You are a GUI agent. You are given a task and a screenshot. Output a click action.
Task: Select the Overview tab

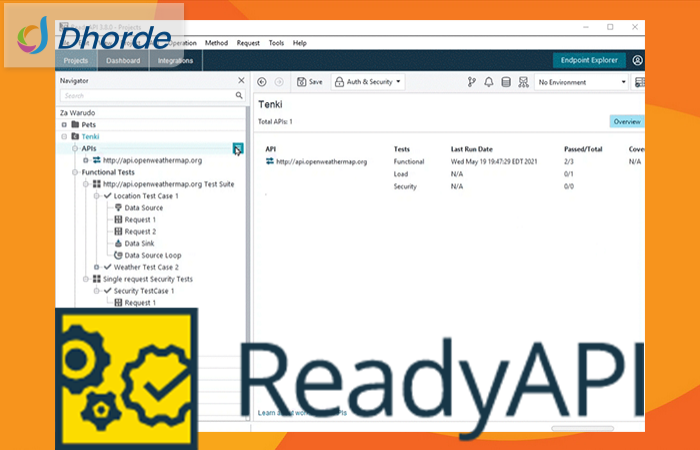[627, 121]
